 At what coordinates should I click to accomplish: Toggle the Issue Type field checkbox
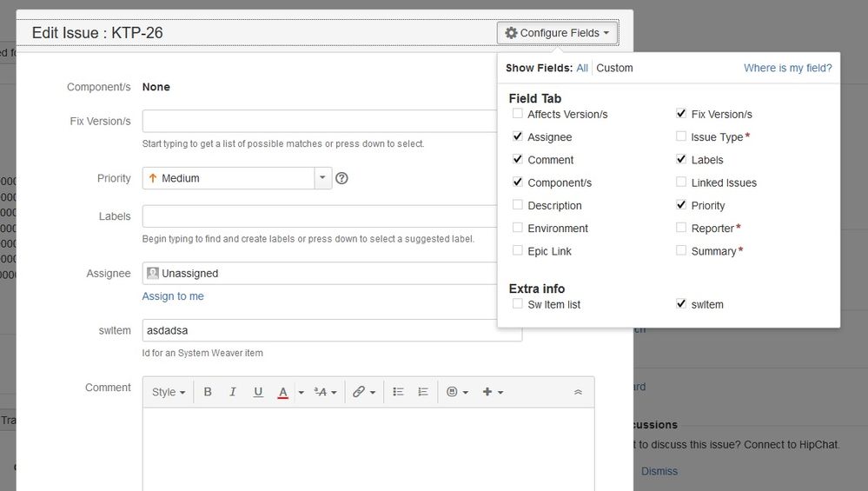pos(681,136)
